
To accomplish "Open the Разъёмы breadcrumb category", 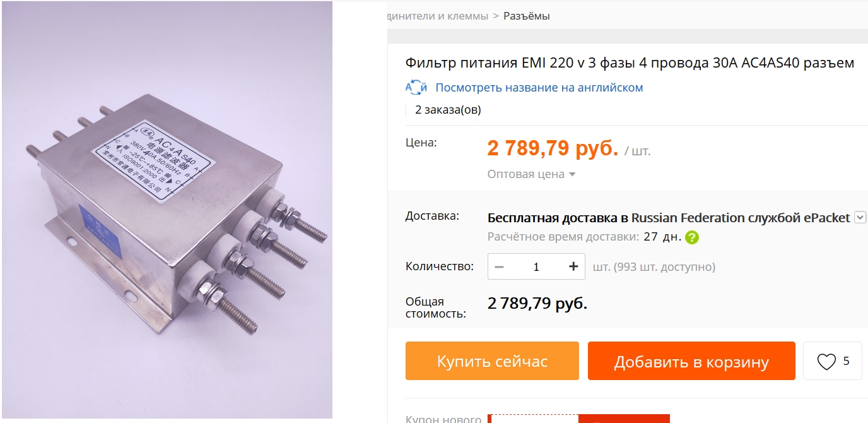I will coord(527,16).
